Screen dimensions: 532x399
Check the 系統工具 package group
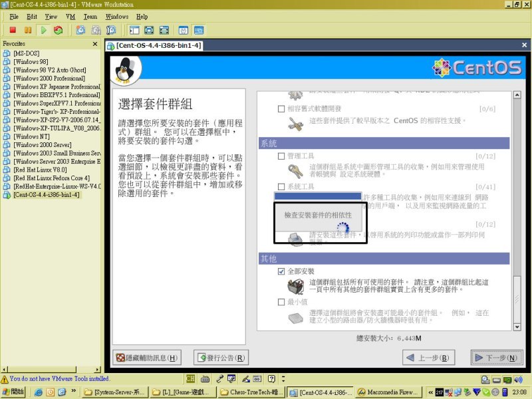coord(281,187)
